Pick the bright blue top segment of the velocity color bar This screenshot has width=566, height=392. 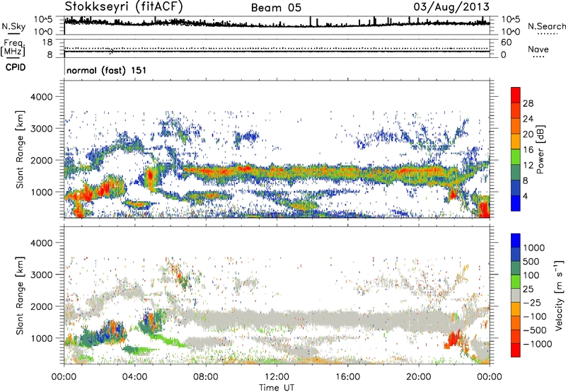point(516,241)
